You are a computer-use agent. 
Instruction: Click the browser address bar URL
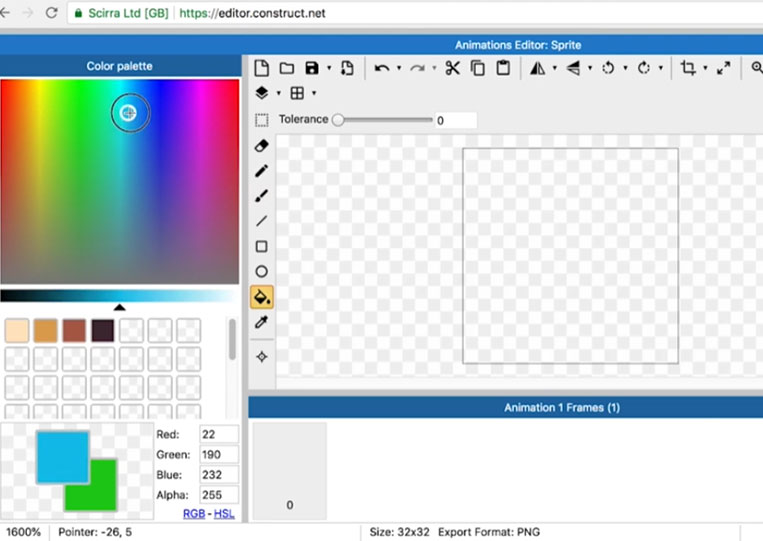pyautogui.click(x=252, y=13)
